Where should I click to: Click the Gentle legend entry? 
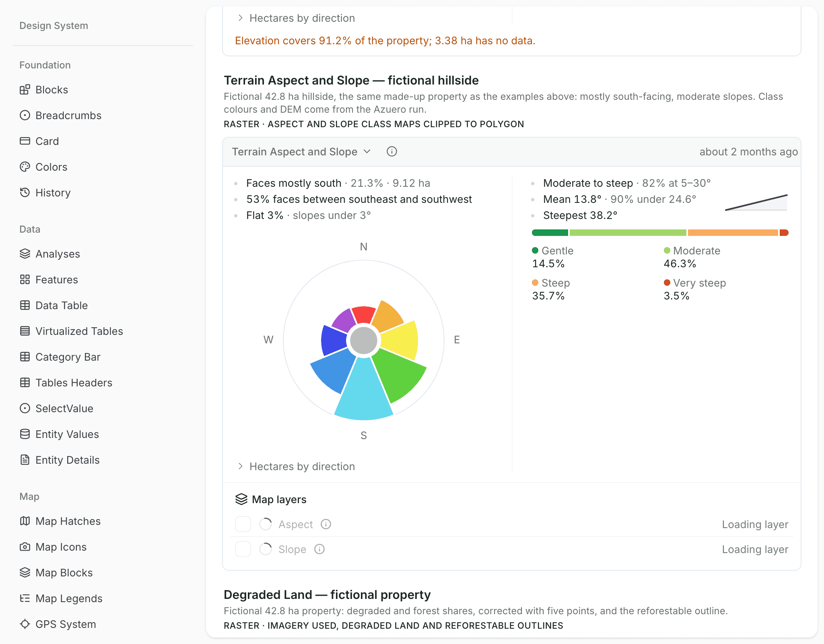[x=552, y=257]
